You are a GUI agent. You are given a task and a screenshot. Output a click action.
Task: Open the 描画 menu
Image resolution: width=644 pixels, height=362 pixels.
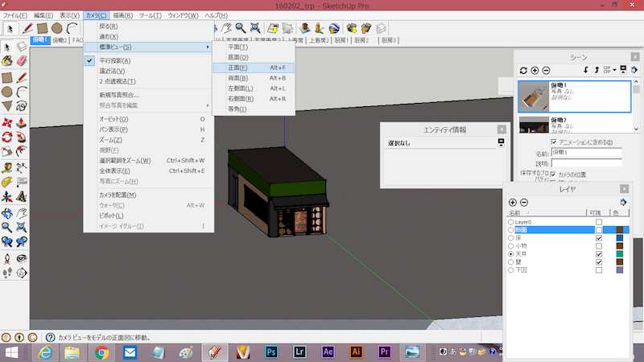pyautogui.click(x=123, y=15)
